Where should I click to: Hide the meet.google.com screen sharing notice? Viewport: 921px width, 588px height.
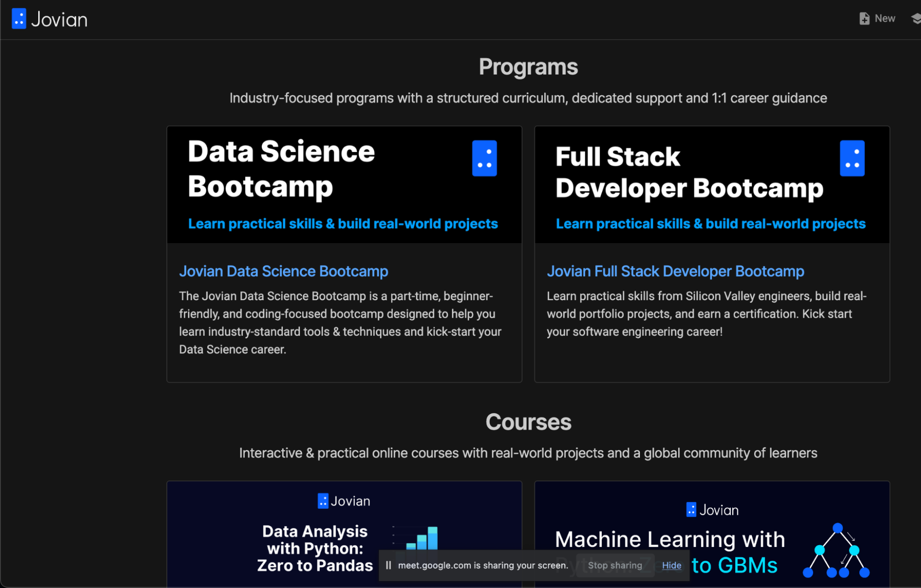[672, 565]
